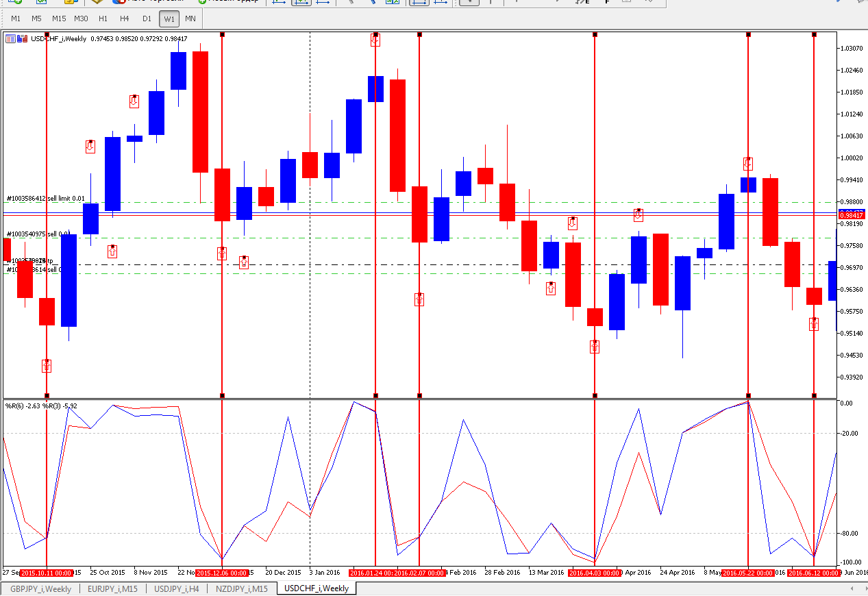Image resolution: width=868 pixels, height=596 pixels.
Task: Select the 2015.10.11 00:00 date marker
Action: pyautogui.click(x=47, y=573)
